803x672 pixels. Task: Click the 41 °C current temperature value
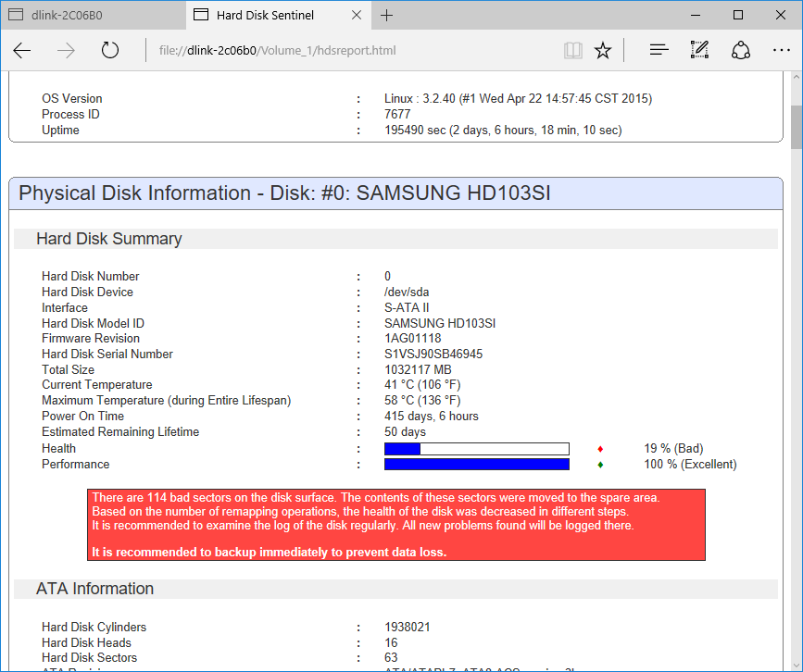pyautogui.click(x=422, y=384)
